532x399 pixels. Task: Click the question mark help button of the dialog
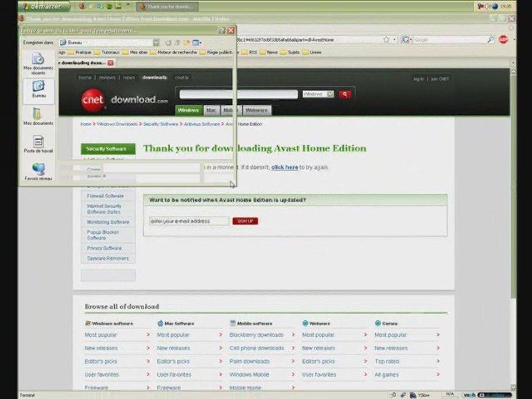pyautogui.click(x=222, y=30)
